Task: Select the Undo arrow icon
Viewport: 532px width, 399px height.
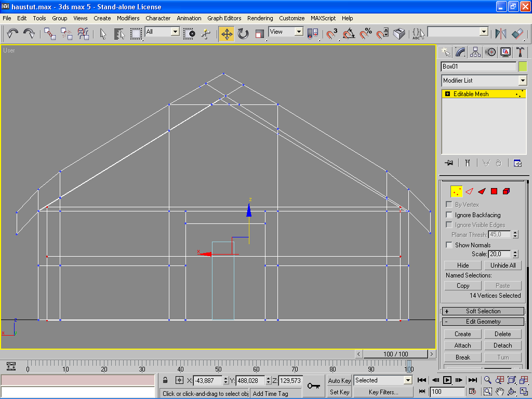Action: pyautogui.click(x=12, y=34)
